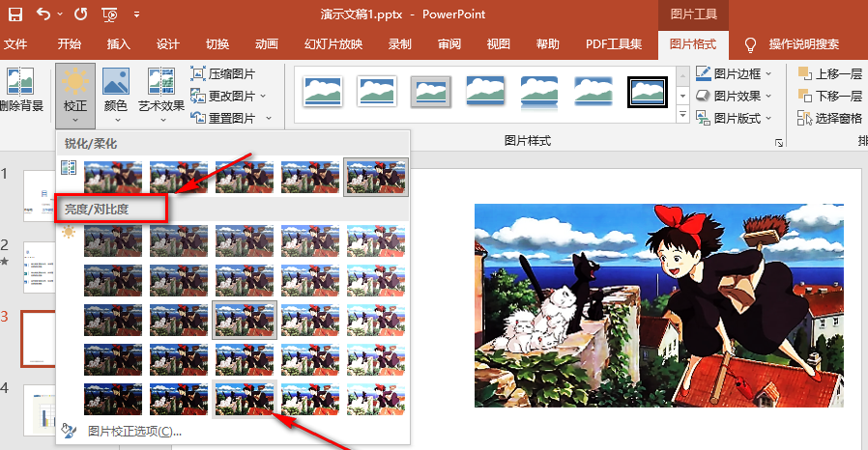Open the 视图 ribbon tab
Image resolution: width=868 pixels, height=450 pixels.
pyautogui.click(x=498, y=44)
